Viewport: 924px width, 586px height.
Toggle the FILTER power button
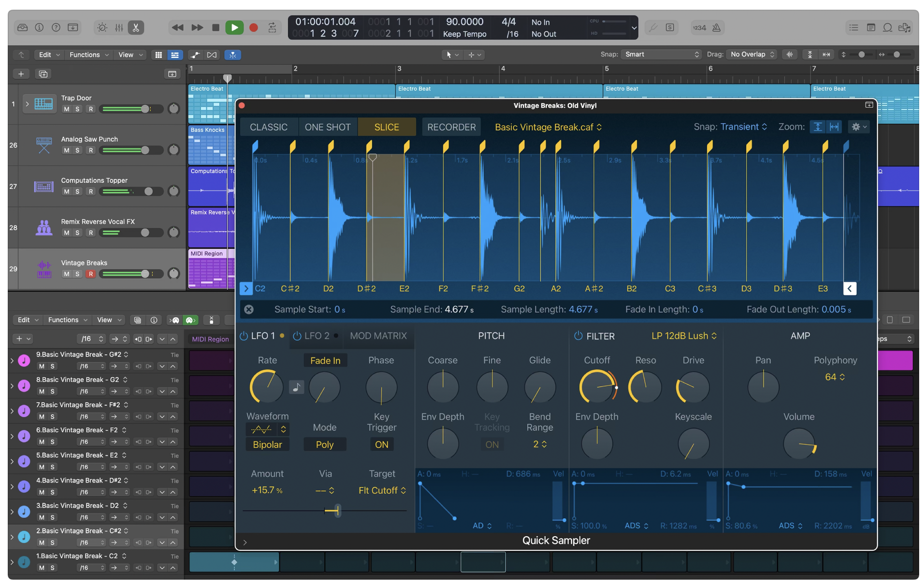click(578, 336)
